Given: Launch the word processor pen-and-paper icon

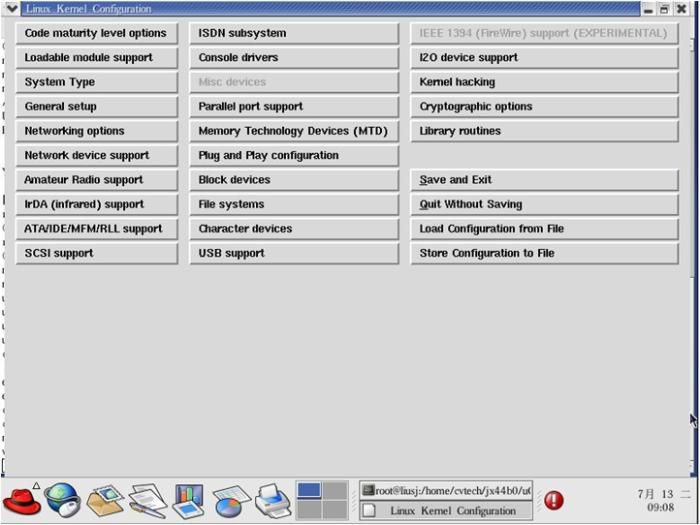Looking at the screenshot, I should point(147,499).
